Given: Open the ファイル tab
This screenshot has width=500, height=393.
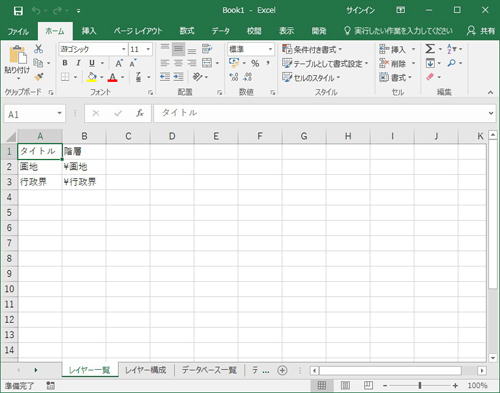Looking at the screenshot, I should click(x=18, y=31).
